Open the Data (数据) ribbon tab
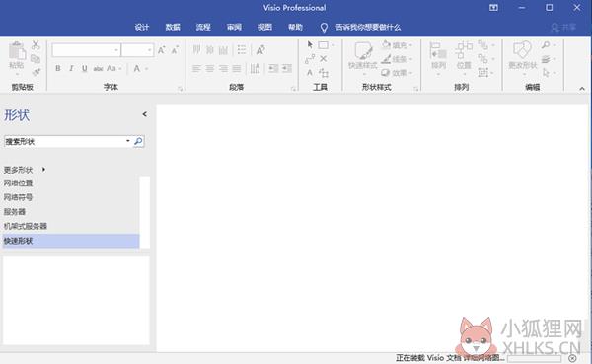The image size is (592, 364). [x=173, y=27]
